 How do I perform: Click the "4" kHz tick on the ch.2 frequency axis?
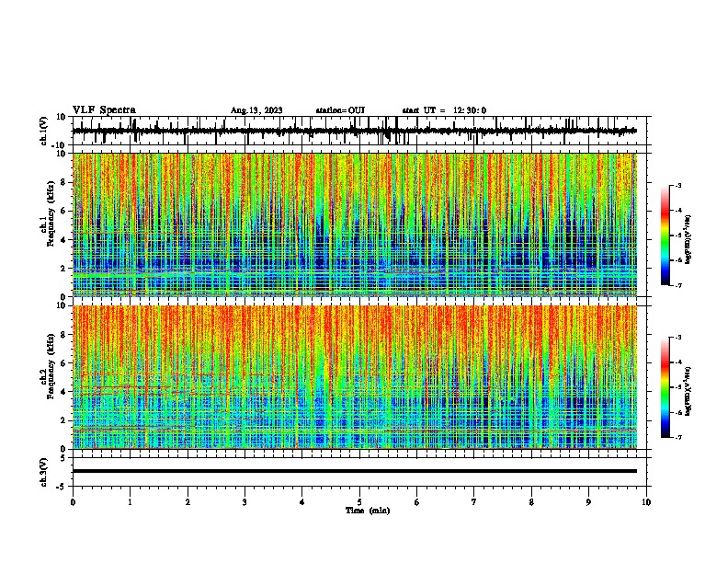click(63, 392)
